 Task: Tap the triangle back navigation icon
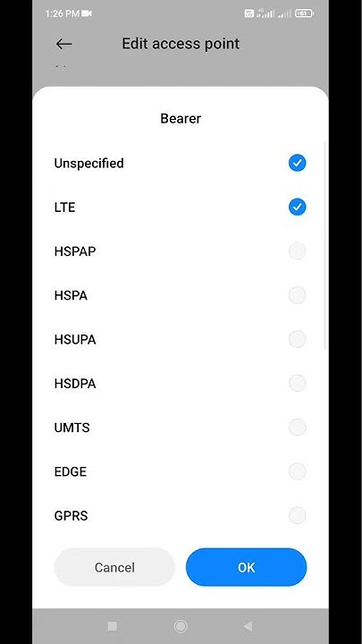(x=248, y=626)
